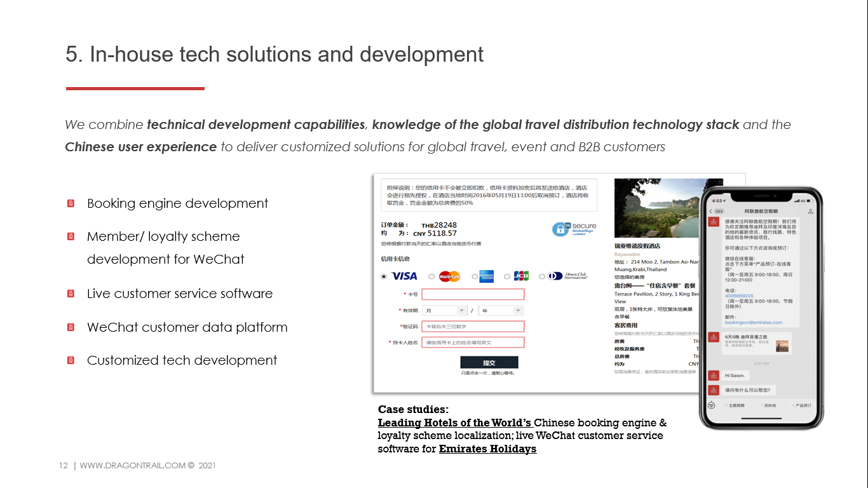Click bullet icon beside Booking engine development
This screenshot has height=488, width=868.
tap(71, 203)
